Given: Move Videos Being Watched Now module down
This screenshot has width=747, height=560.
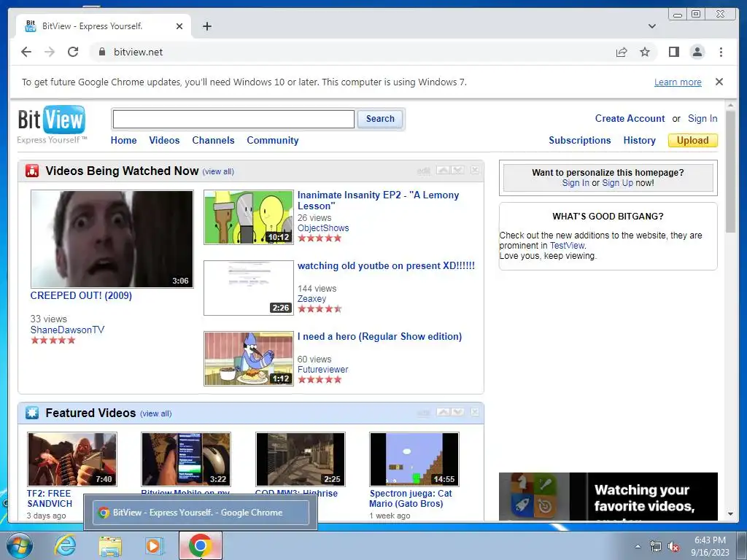Looking at the screenshot, I should (457, 170).
